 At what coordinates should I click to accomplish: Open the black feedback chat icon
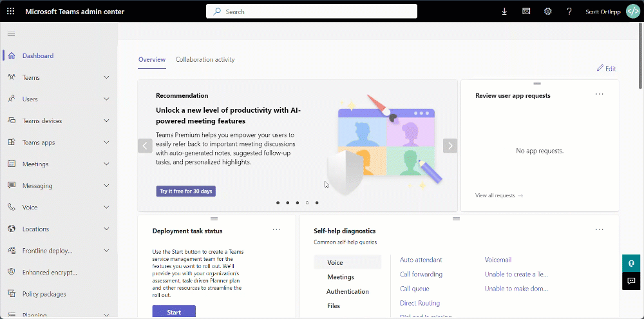click(x=631, y=281)
